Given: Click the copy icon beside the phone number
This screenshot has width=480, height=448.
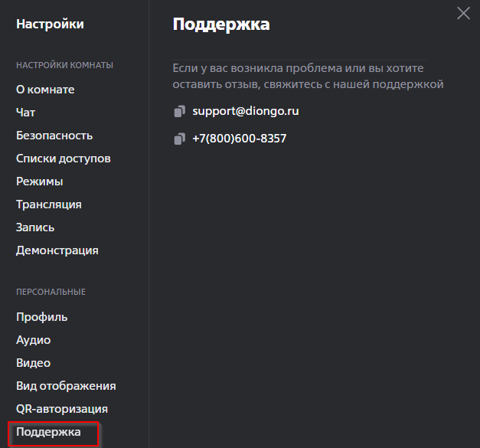Looking at the screenshot, I should [x=179, y=139].
